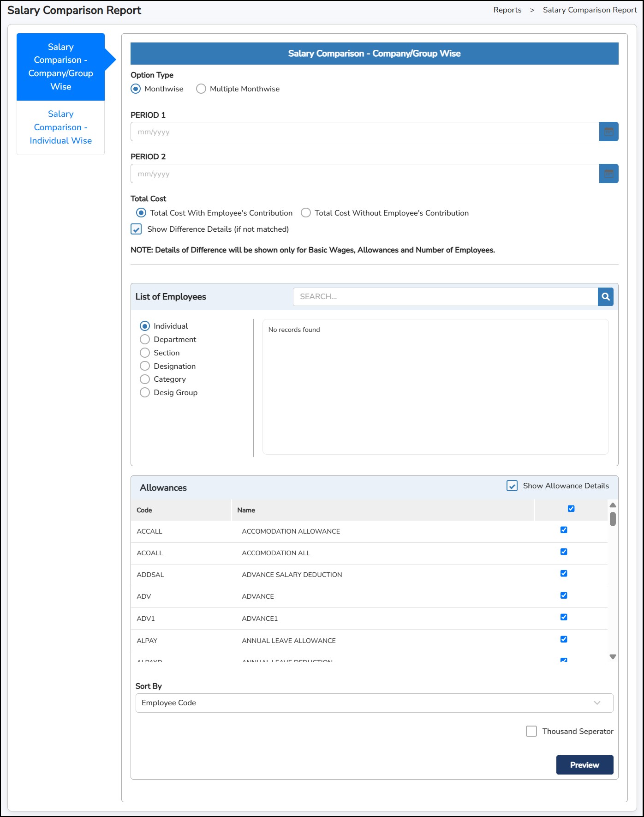
Task: Select Multiple Monthwise option type
Action: pos(201,89)
